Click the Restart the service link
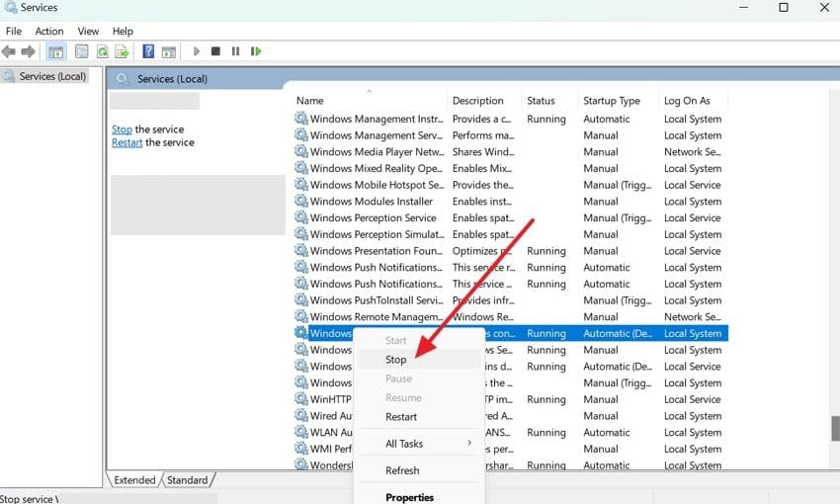The image size is (840, 504). coord(126,142)
